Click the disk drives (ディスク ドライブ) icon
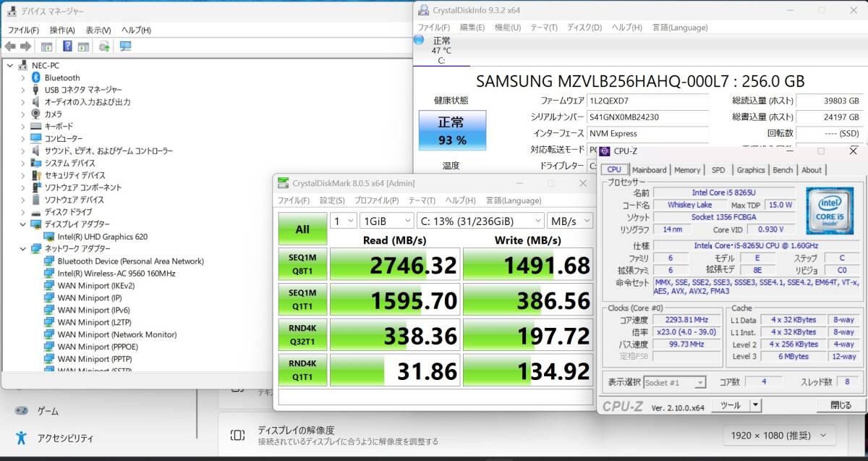Image resolution: width=868 pixels, height=461 pixels. tap(35, 212)
